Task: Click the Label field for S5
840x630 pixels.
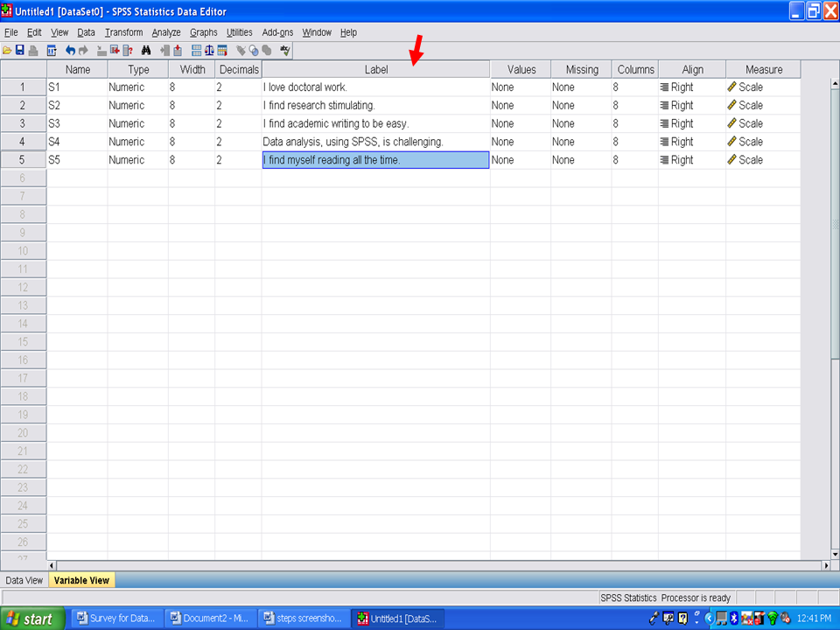Action: [x=375, y=160]
